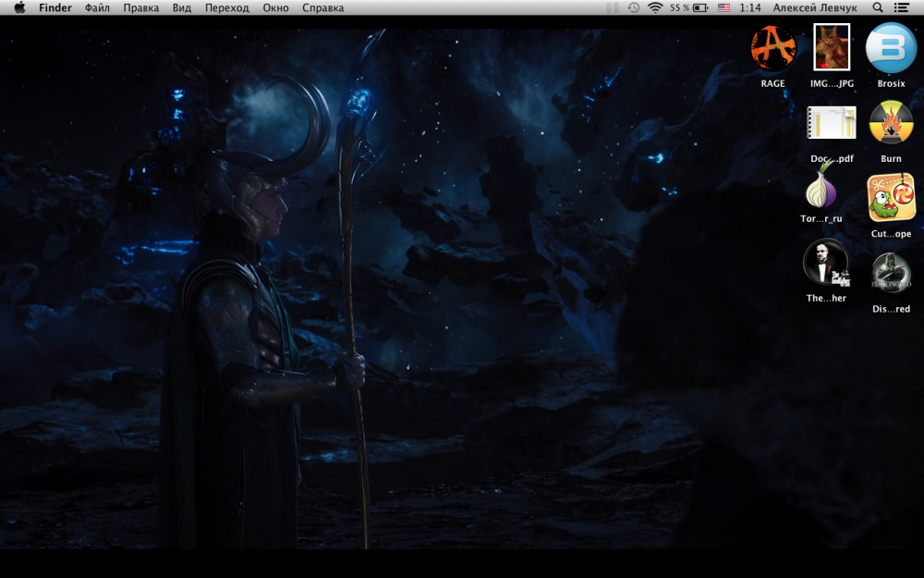Open the Файл menu
The width and height of the screenshot is (924, 578).
[97, 7]
